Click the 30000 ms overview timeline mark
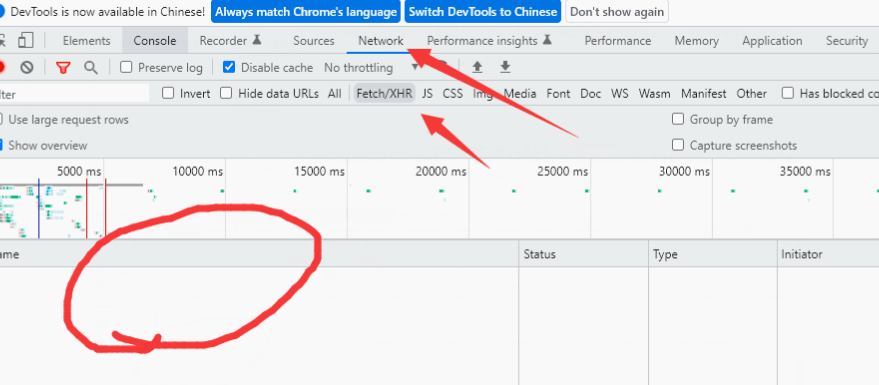Viewport: 879px width, 385px height. click(684, 171)
